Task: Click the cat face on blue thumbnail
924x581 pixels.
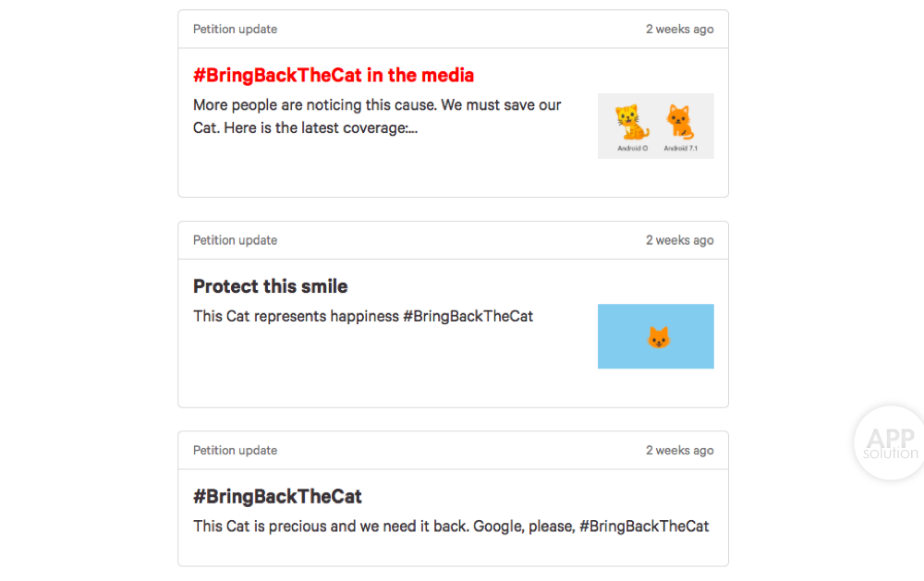Action: [x=657, y=337]
